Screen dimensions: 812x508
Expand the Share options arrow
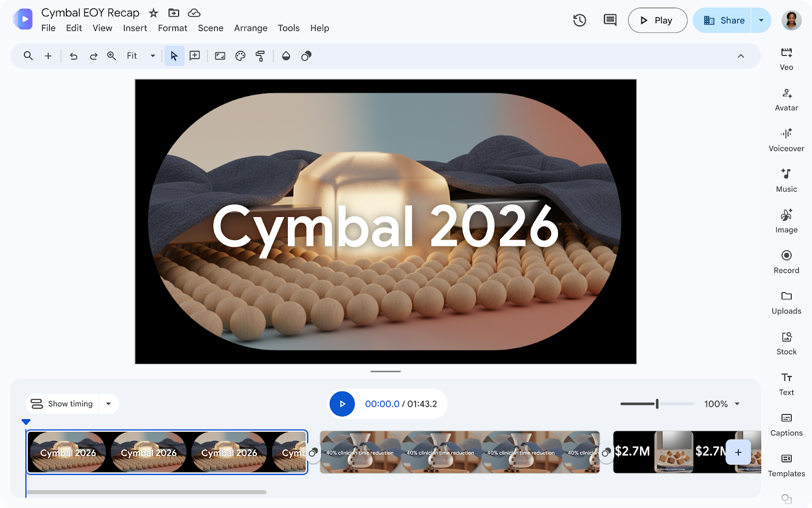(761, 20)
